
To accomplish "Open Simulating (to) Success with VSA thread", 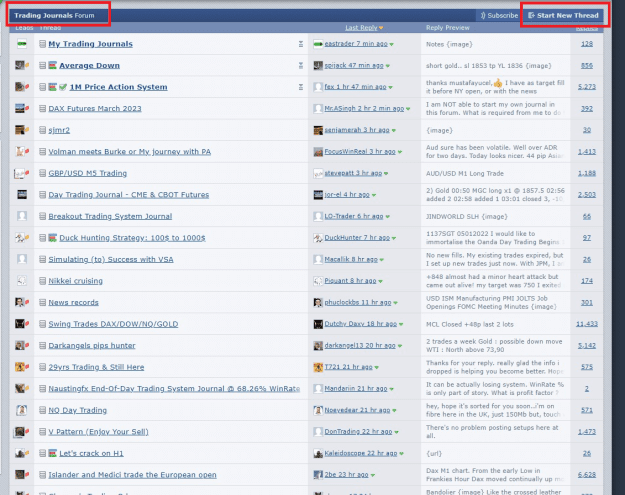I will [111, 259].
